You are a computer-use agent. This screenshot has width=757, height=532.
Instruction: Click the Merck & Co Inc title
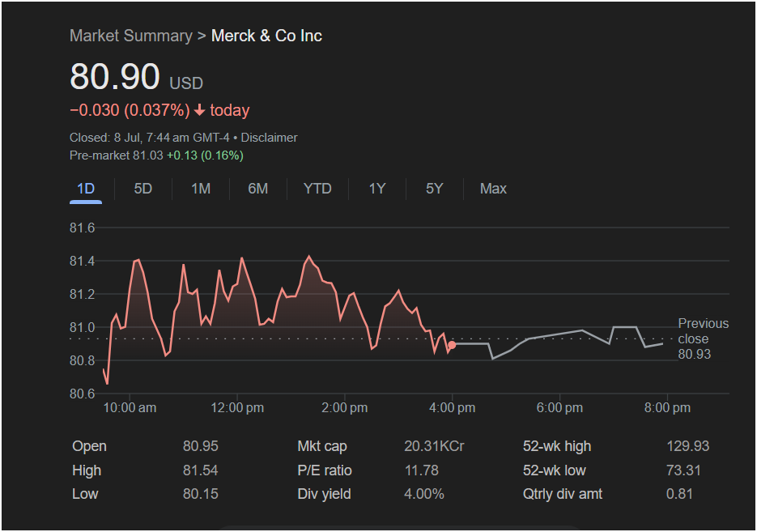pos(266,36)
